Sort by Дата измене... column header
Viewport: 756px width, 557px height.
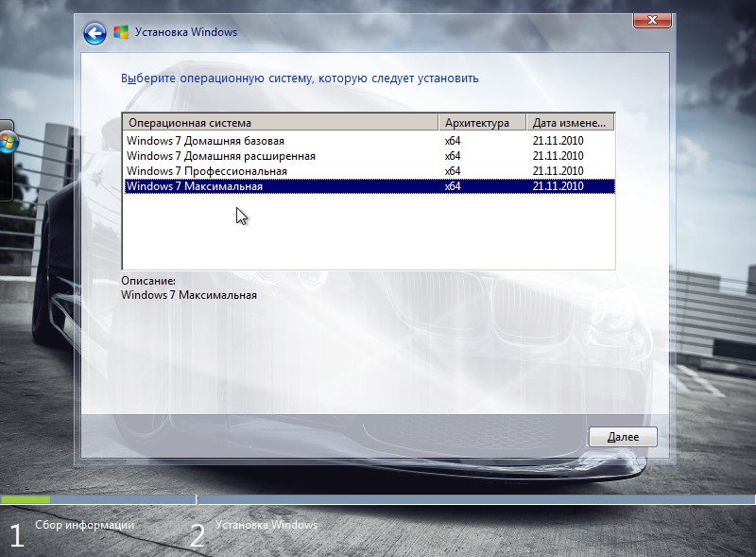570,123
